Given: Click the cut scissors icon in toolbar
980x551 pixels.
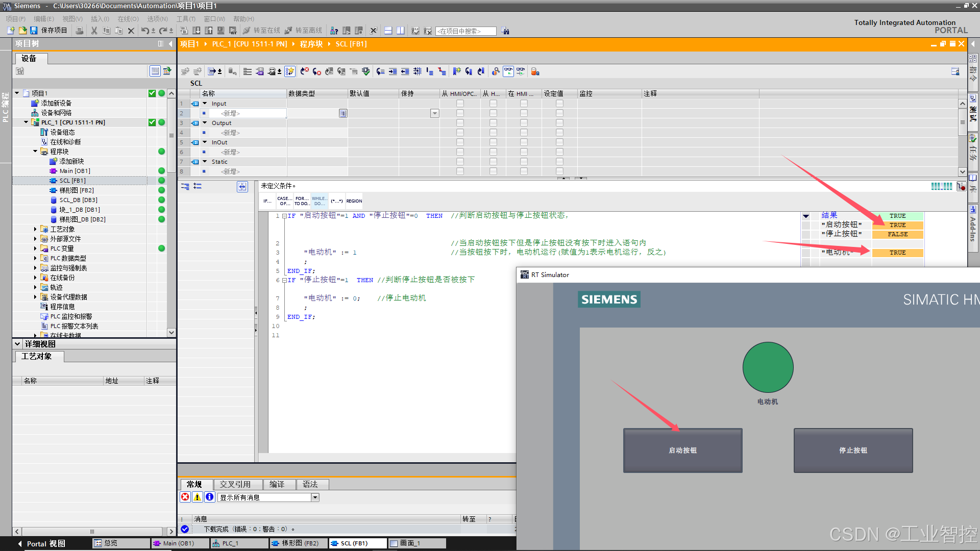Looking at the screenshot, I should click(94, 31).
